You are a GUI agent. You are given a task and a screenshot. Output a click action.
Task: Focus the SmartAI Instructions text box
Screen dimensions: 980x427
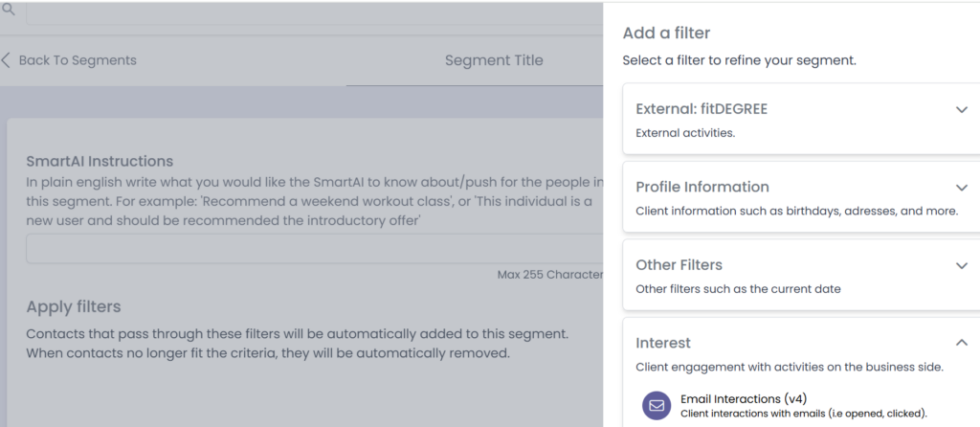[x=314, y=249]
